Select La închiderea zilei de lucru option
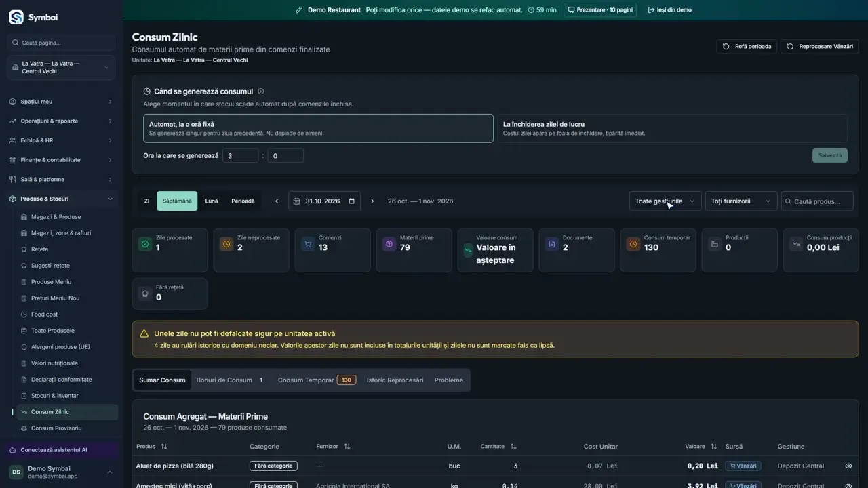868x488 pixels. (x=672, y=128)
